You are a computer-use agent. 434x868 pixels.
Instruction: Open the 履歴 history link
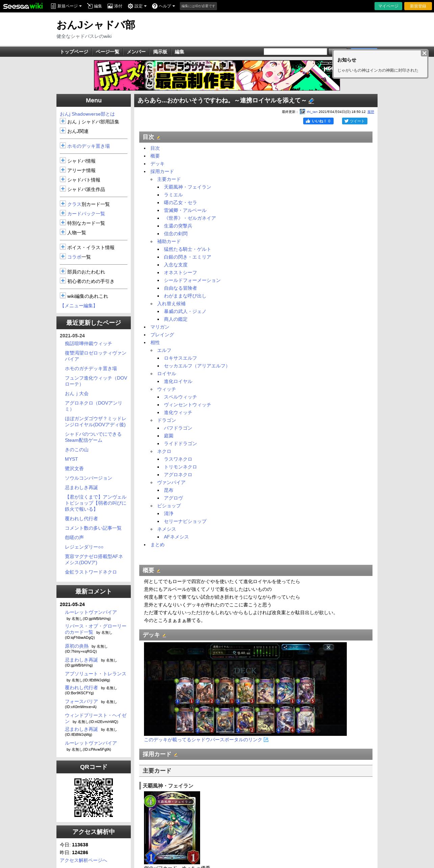click(x=371, y=112)
